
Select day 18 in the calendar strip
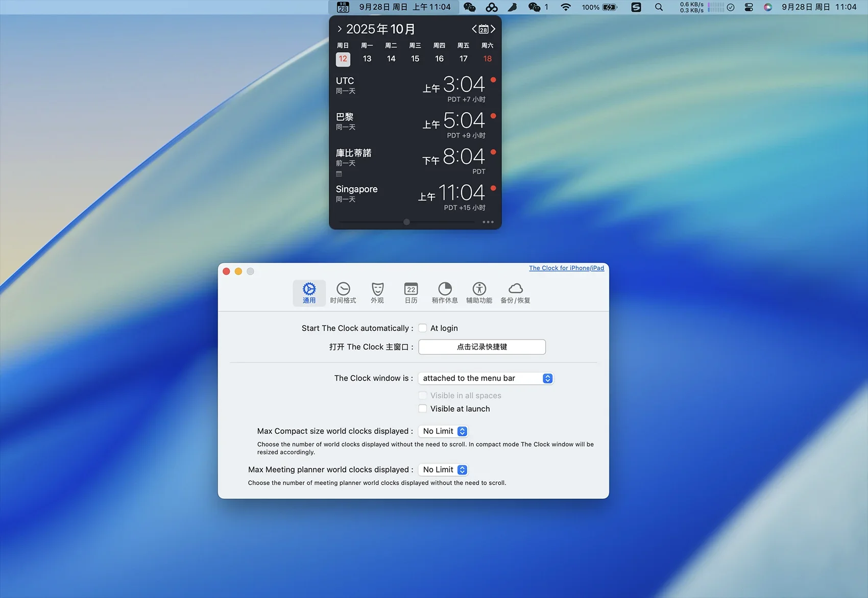(488, 59)
